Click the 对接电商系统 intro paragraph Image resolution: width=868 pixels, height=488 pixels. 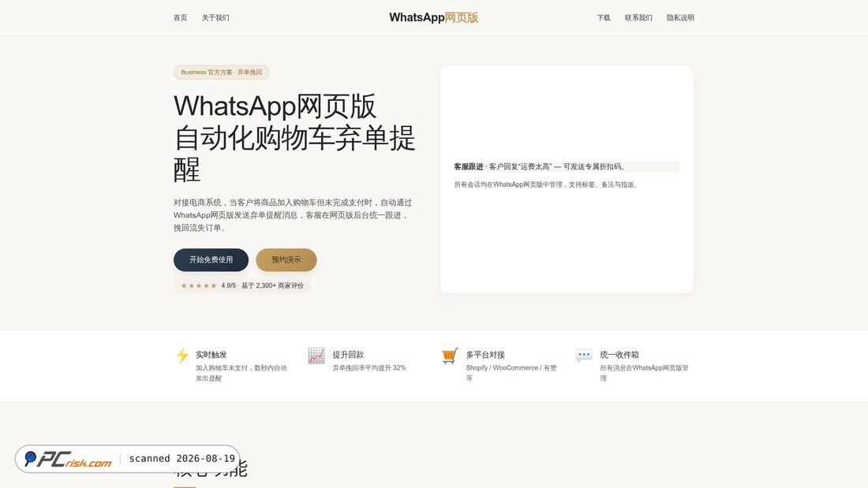coord(293,215)
